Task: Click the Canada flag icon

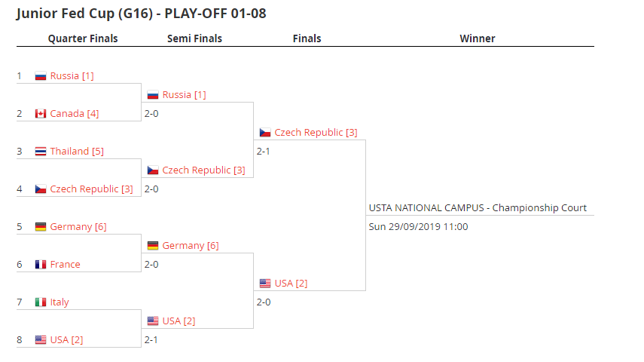Action: click(x=40, y=114)
